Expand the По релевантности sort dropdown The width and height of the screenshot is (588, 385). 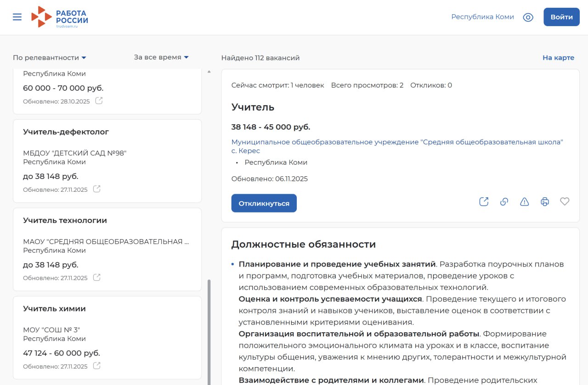coord(50,58)
